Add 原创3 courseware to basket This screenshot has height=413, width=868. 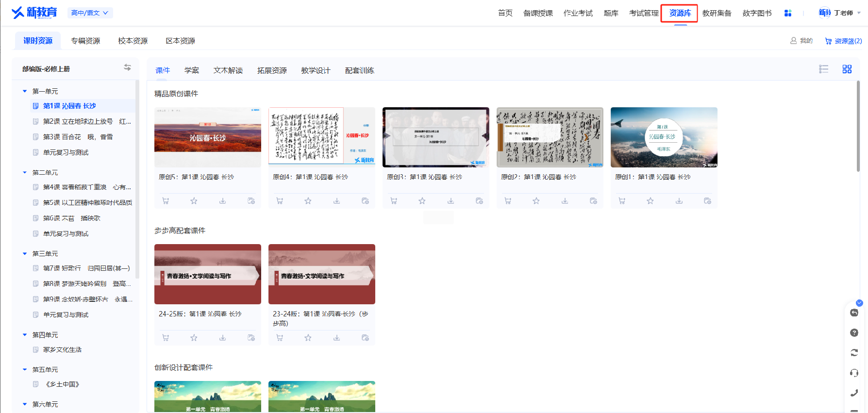[394, 201]
